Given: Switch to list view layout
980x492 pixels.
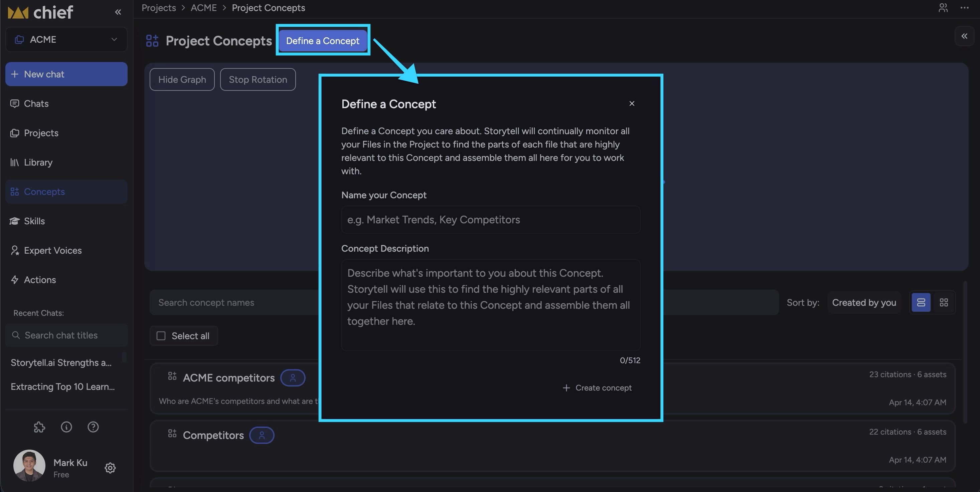Looking at the screenshot, I should [x=921, y=303].
